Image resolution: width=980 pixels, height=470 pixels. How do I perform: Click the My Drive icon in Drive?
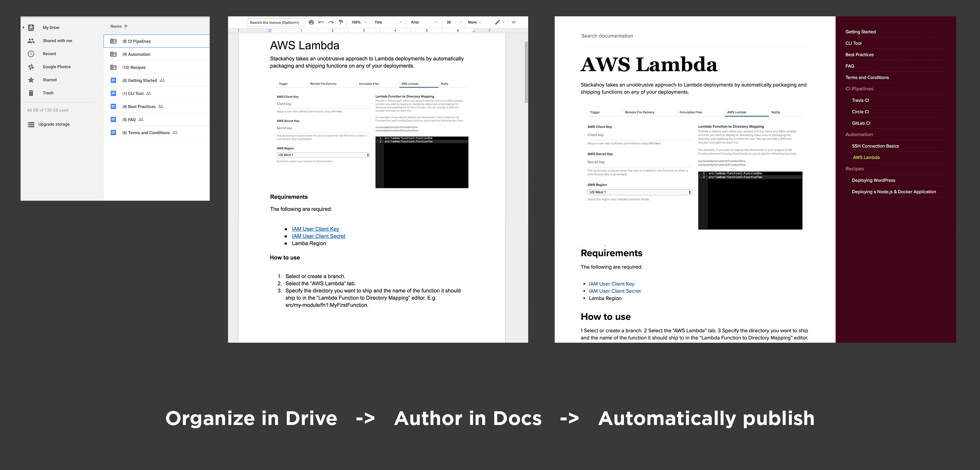click(31, 27)
